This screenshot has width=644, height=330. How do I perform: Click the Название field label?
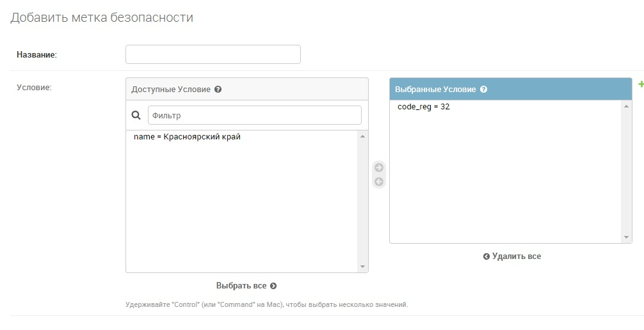[36, 54]
